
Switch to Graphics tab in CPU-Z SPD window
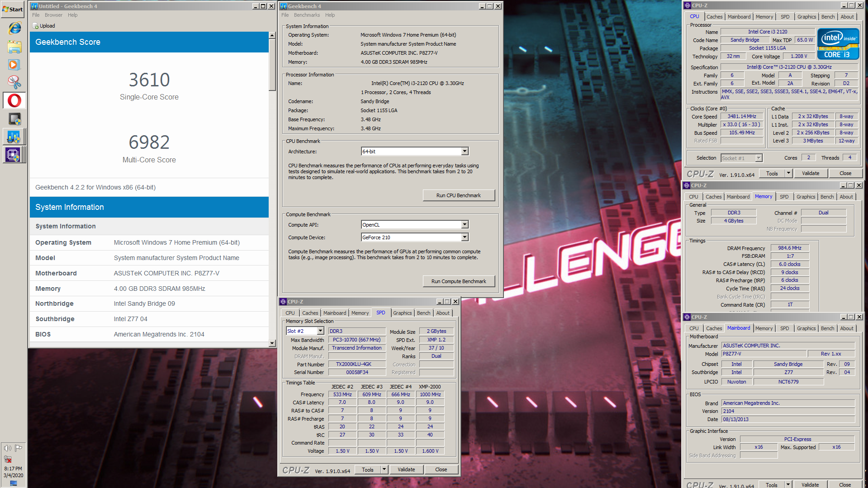[x=402, y=313]
